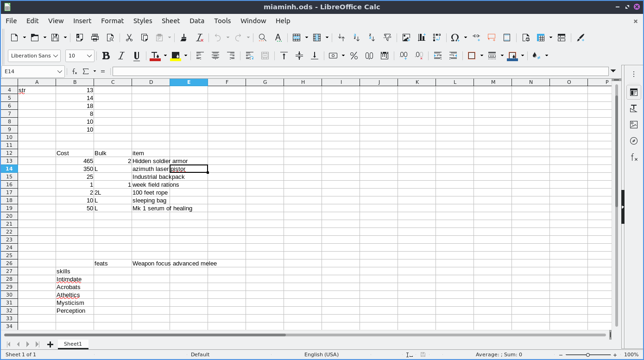
Task: Open Find and Replace magnifier icon
Action: (262, 38)
